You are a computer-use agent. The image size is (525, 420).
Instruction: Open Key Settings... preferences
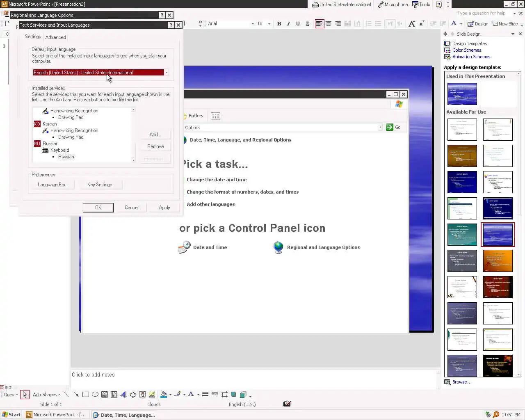click(101, 185)
